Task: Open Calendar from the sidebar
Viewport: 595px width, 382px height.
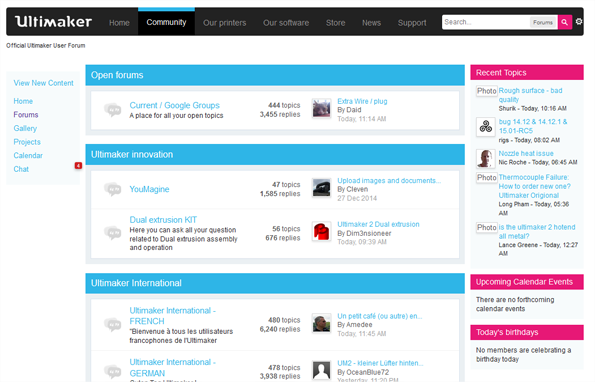Action: (28, 156)
